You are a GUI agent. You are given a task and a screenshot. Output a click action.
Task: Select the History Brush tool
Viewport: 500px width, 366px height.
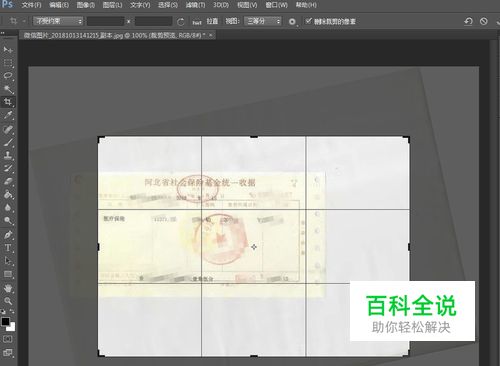[8, 168]
